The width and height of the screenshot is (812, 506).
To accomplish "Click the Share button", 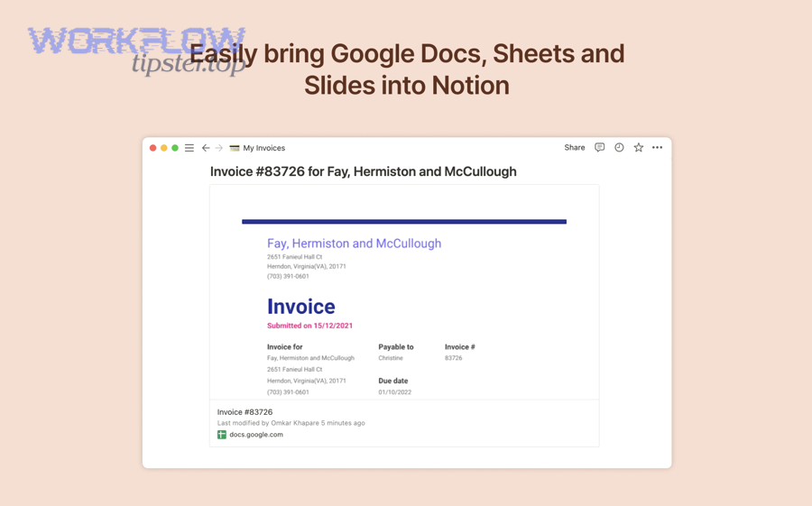I will coord(575,148).
